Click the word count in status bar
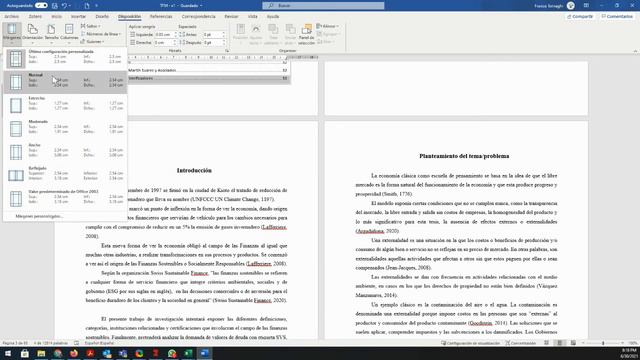Screen dimensions: 640x360 pos(51,343)
